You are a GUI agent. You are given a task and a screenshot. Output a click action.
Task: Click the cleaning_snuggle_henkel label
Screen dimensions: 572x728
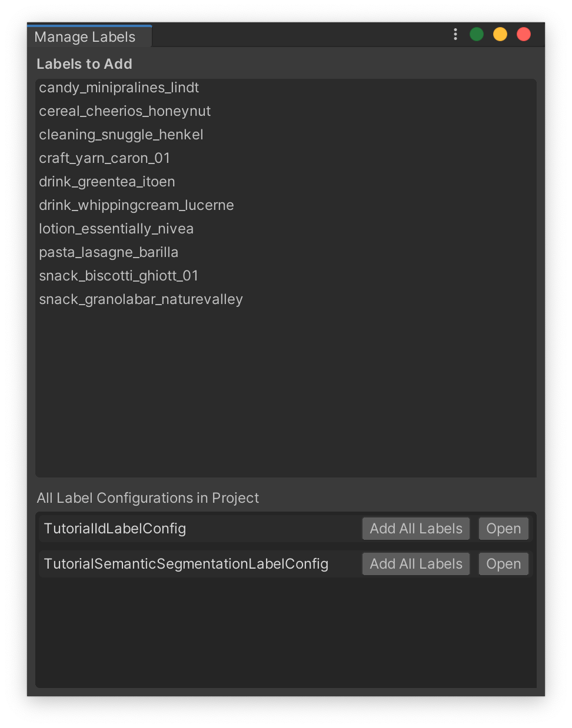[x=121, y=135]
